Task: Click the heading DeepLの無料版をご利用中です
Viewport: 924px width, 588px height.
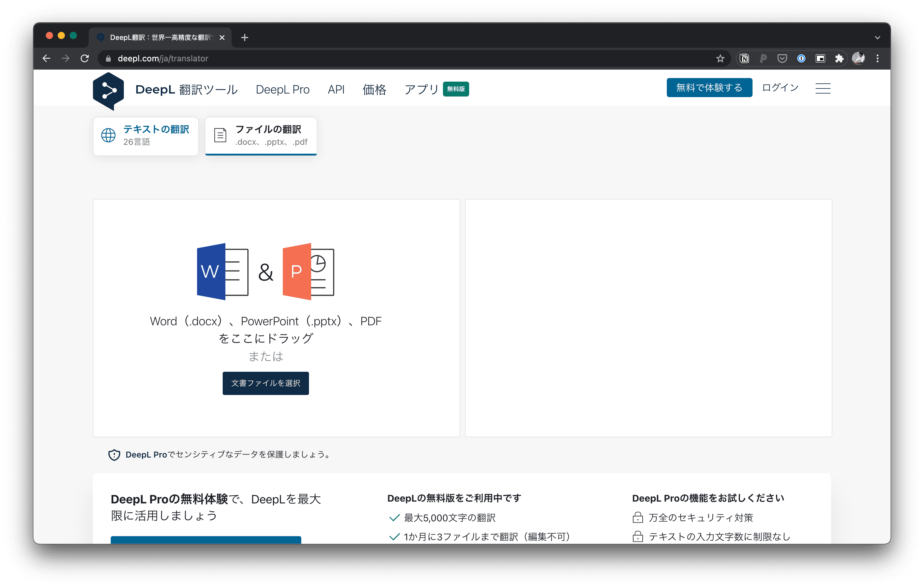Action: coord(454,498)
